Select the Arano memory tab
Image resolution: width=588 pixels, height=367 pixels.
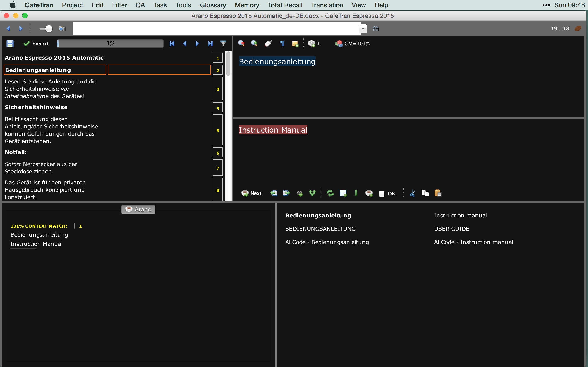point(138,209)
